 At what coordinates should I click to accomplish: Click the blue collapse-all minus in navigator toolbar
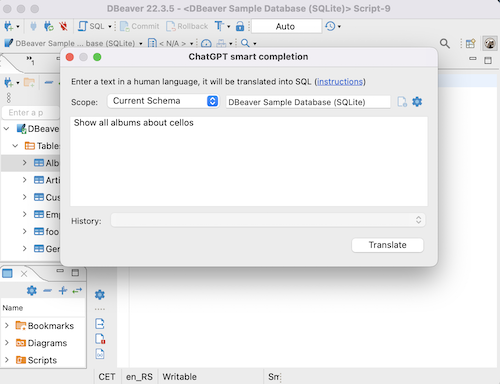pyautogui.click(x=49, y=82)
